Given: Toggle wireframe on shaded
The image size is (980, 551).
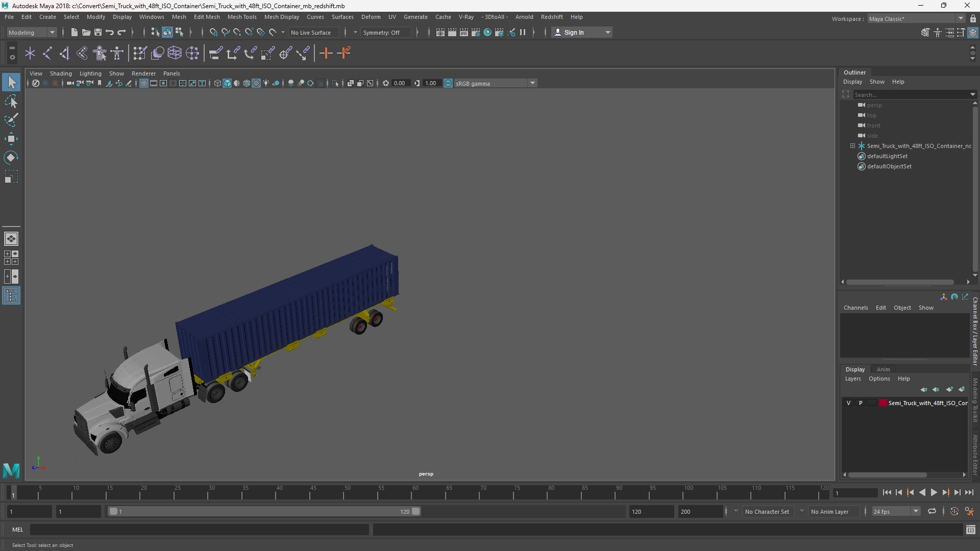Looking at the screenshot, I should point(247,83).
